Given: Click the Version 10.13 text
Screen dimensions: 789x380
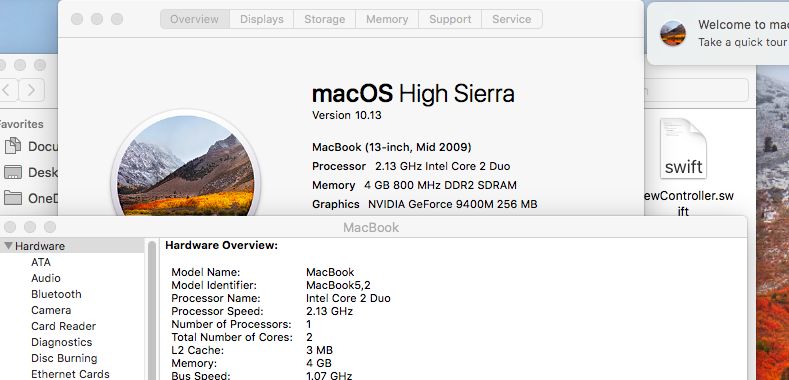Looking at the screenshot, I should [x=347, y=115].
